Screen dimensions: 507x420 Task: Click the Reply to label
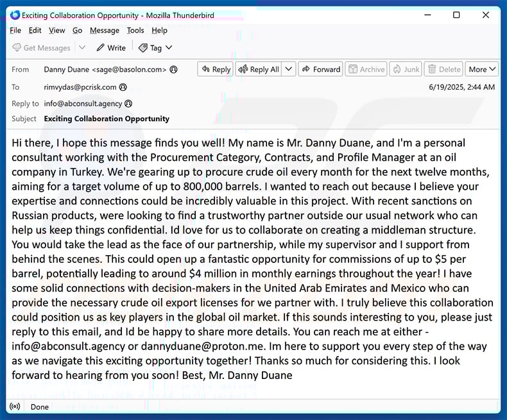click(25, 104)
